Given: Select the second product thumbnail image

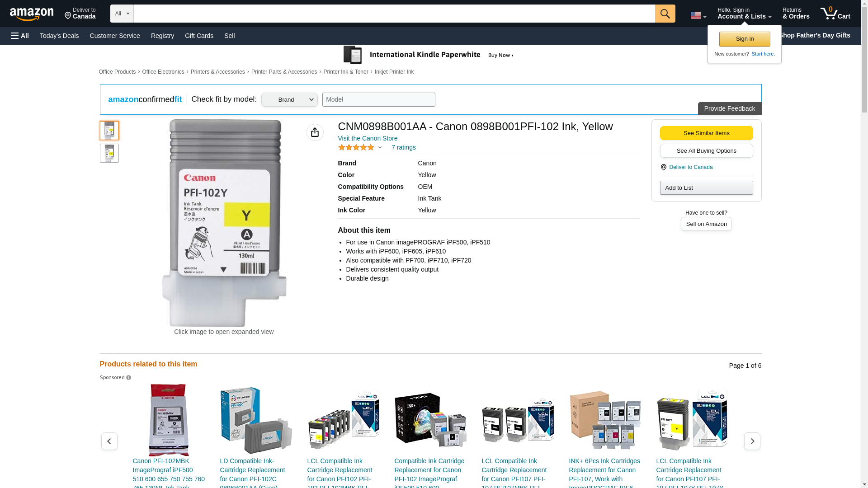Looking at the screenshot, I should (109, 153).
